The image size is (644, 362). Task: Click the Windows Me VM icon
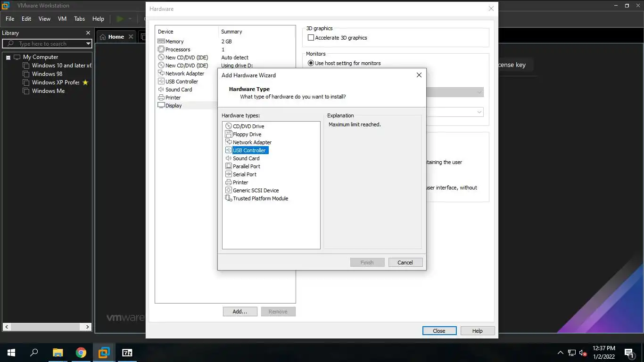(x=26, y=91)
